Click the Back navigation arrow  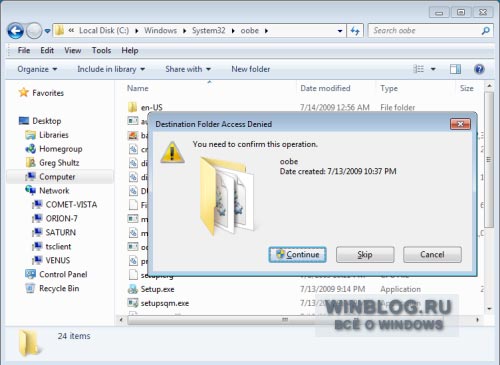(x=15, y=31)
